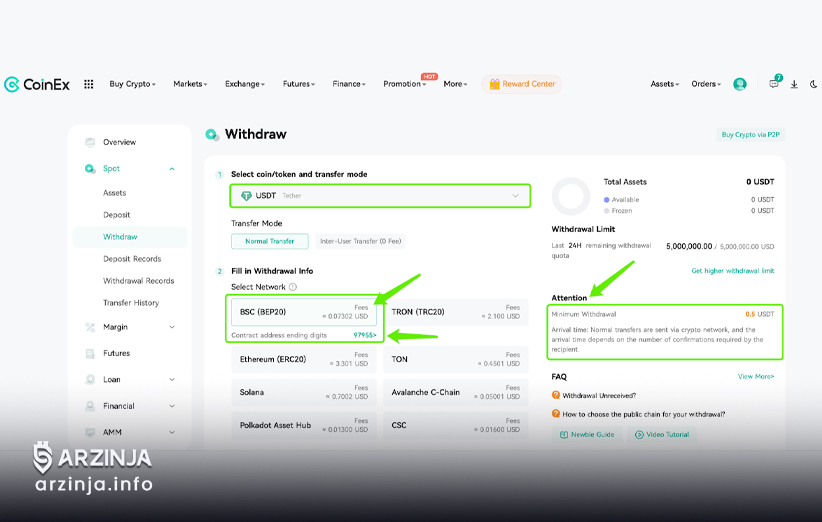822x522 pixels.
Task: Click the total assets donut chart
Action: click(x=571, y=197)
